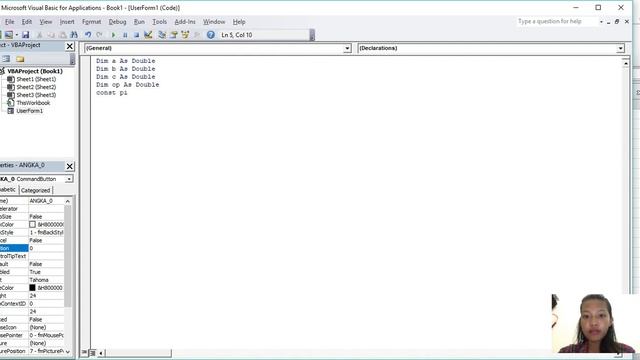Open the (General) object dropdown
Viewport: 640px width, 360px height.
[x=347, y=49]
